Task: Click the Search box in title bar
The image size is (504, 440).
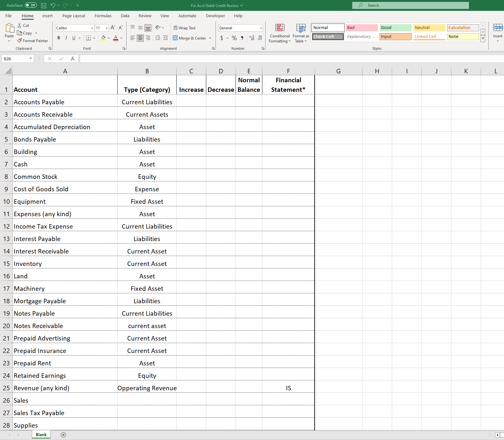Action: (410, 5)
